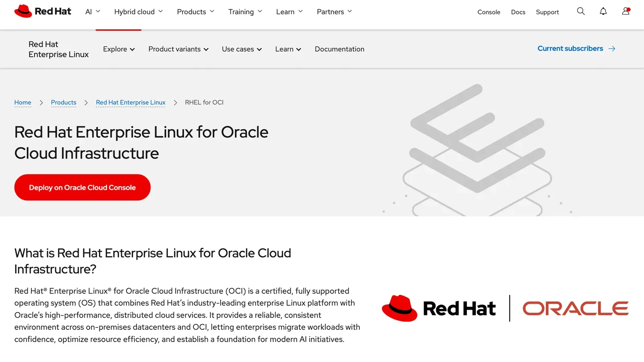
Task: Expand the AI menu
Action: 93,12
